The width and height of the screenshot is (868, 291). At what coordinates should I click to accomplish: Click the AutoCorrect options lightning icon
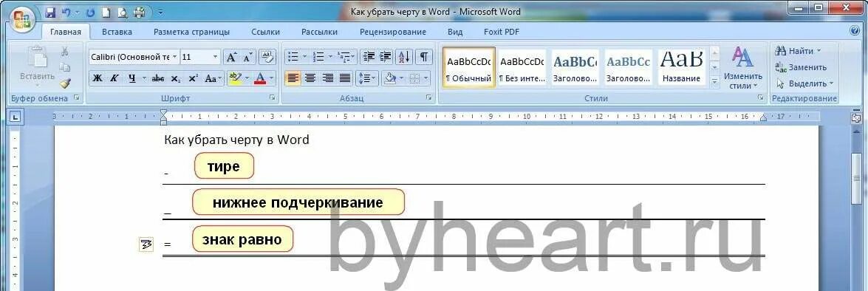tap(146, 244)
